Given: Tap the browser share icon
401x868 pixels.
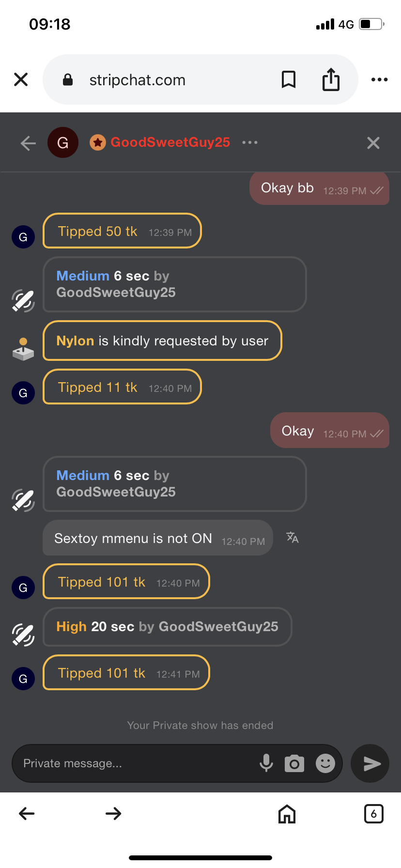Looking at the screenshot, I should [x=331, y=79].
